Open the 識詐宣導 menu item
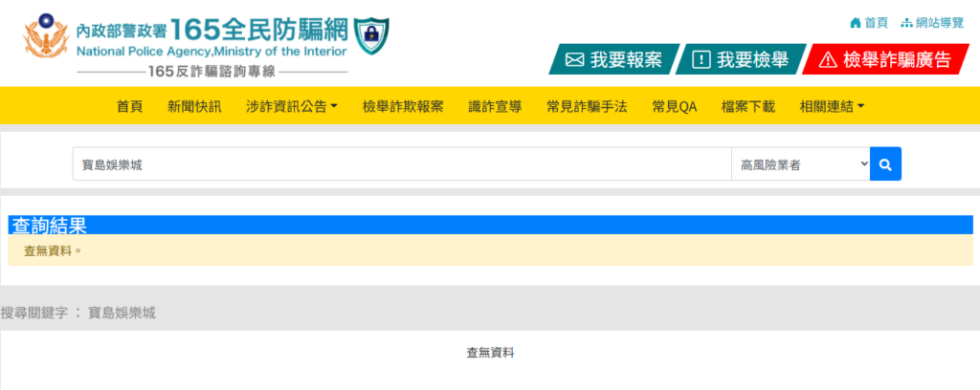This screenshot has width=980, height=390. click(495, 107)
